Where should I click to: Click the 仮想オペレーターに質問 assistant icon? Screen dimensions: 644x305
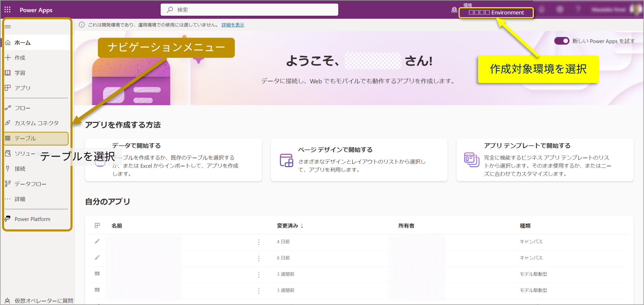click(7, 301)
